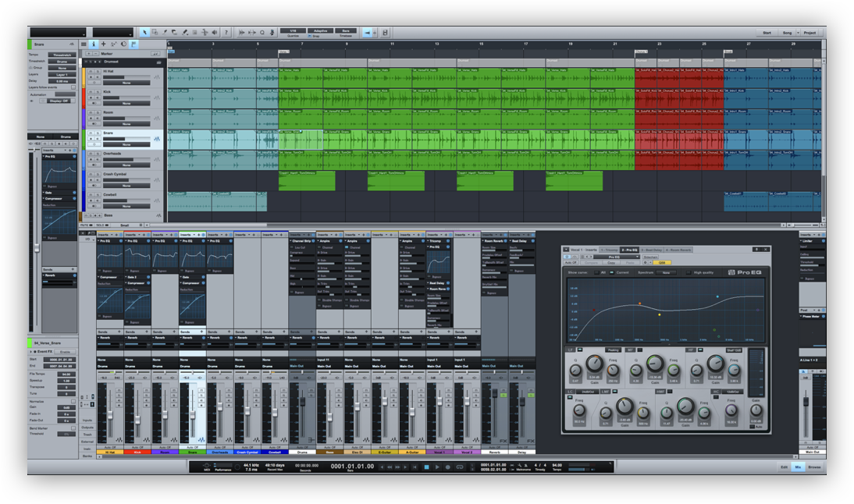The width and height of the screenshot is (854, 504).
Task: Click the HF Gain knob in Pro EQ
Action: coord(714,364)
